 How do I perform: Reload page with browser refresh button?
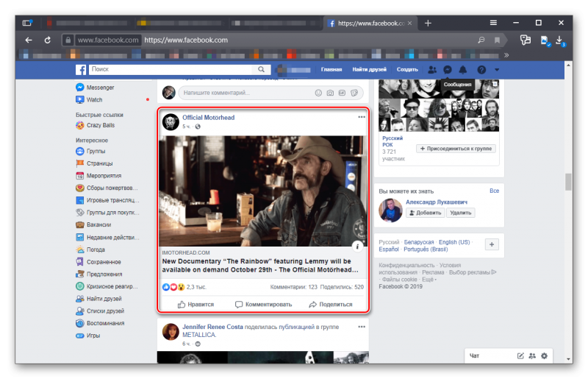tap(48, 40)
